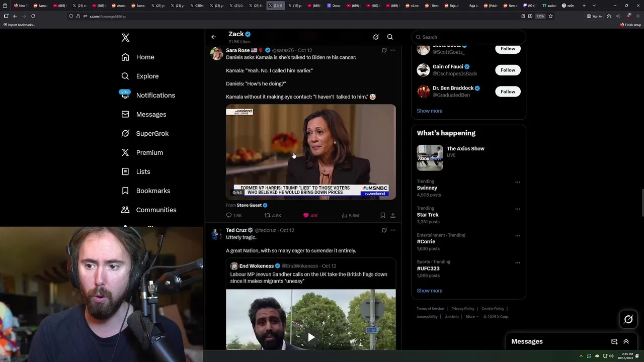Open more options on Sara Rose post

[x=393, y=50]
